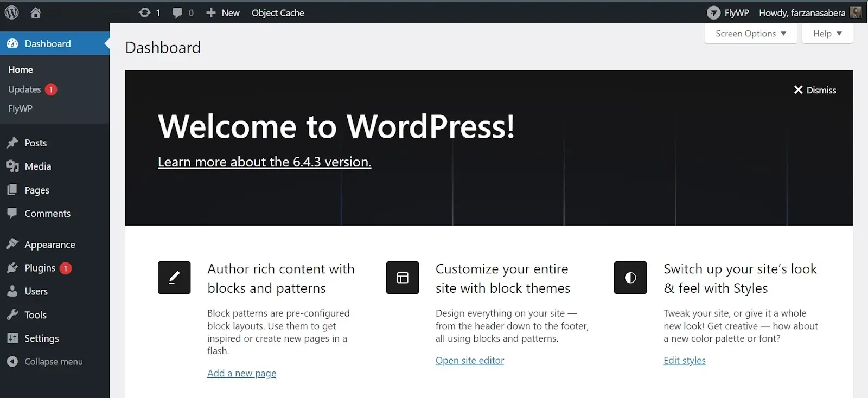Click the plus icon next to New
Screen dimensions: 868x398
[211, 13]
